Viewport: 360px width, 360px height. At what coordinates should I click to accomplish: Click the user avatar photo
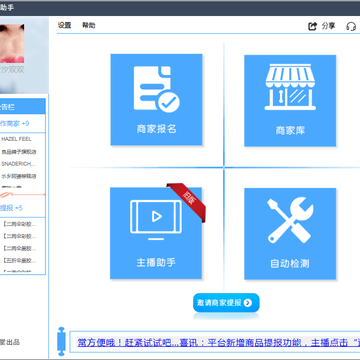pyautogui.click(x=12, y=43)
